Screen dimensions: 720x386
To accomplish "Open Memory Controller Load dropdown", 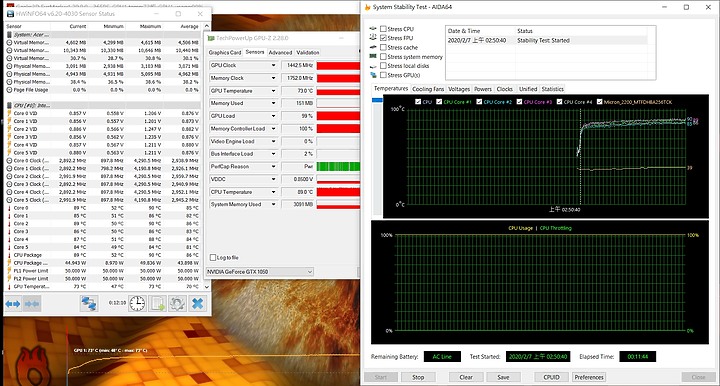I will click(x=273, y=129).
